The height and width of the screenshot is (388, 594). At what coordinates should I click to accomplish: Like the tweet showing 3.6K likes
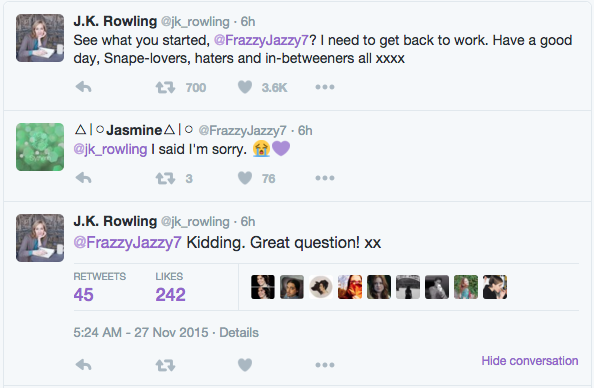[x=245, y=87]
